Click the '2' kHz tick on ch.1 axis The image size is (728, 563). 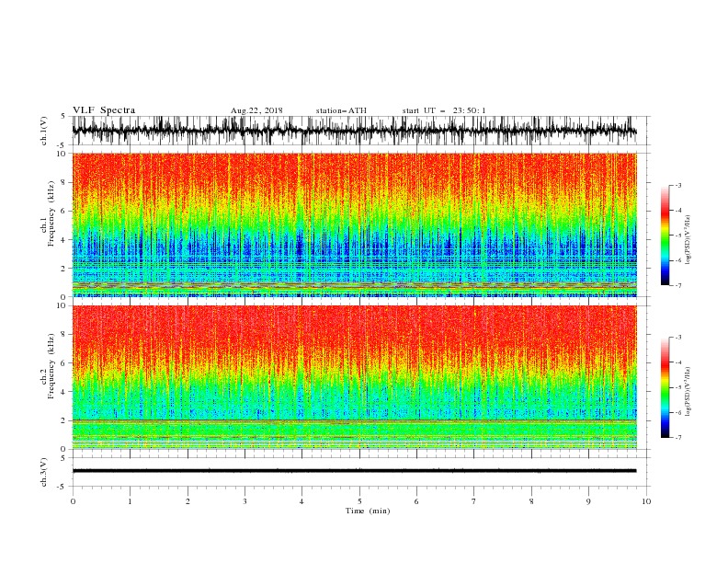[64, 268]
